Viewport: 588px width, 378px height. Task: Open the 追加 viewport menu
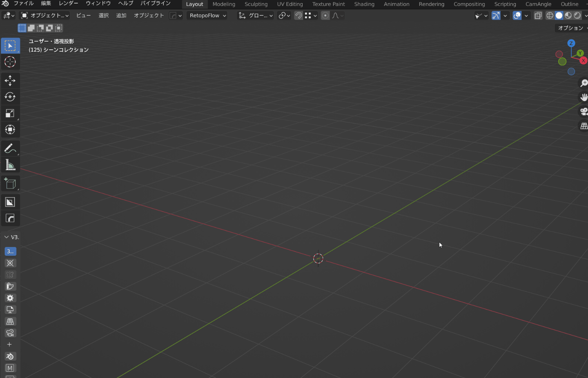point(122,16)
